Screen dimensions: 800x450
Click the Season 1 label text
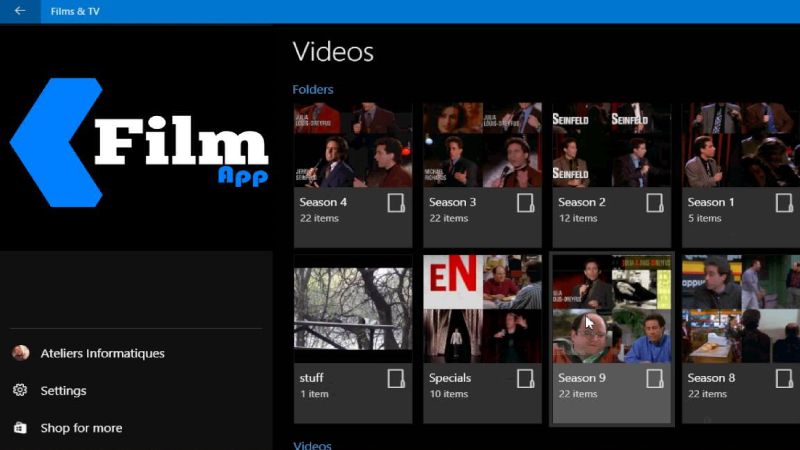point(711,202)
